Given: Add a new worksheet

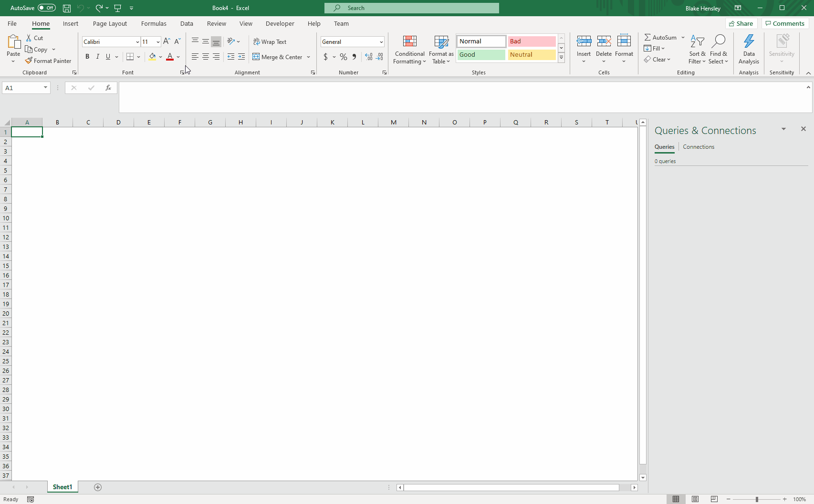Looking at the screenshot, I should pyautogui.click(x=98, y=487).
